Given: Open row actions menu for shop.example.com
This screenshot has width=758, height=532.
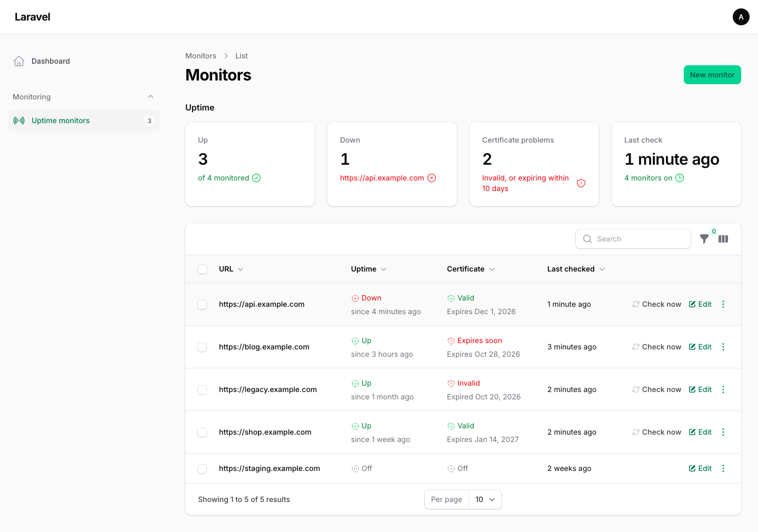Looking at the screenshot, I should coord(723,432).
